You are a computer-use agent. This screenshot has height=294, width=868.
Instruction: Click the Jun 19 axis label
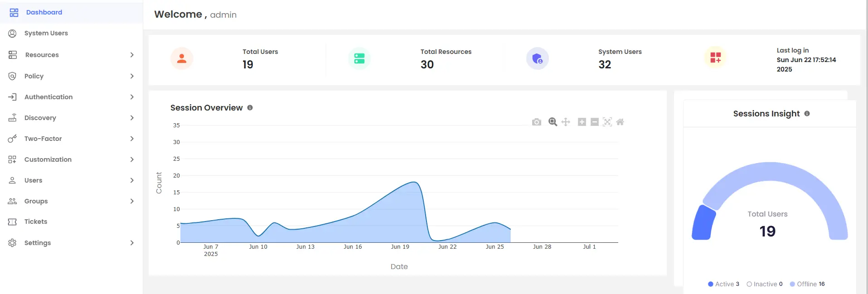400,247
